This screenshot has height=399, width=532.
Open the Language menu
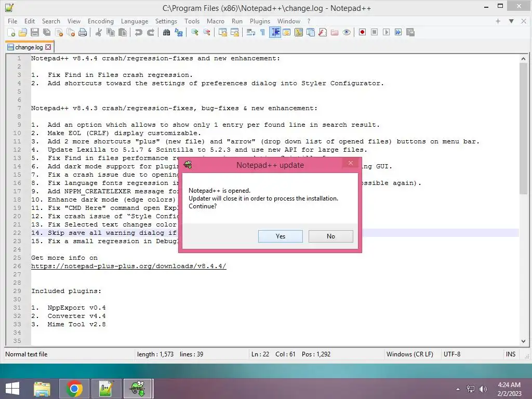pyautogui.click(x=135, y=21)
